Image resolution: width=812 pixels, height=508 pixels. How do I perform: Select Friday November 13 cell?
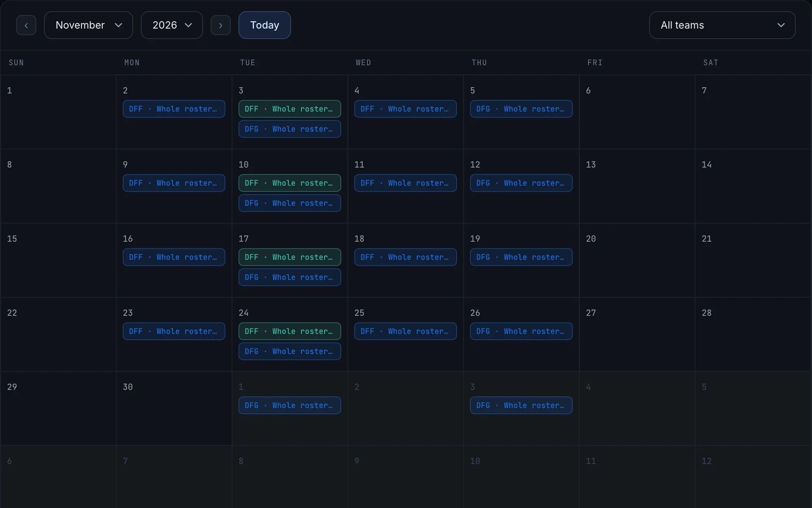pyautogui.click(x=637, y=186)
